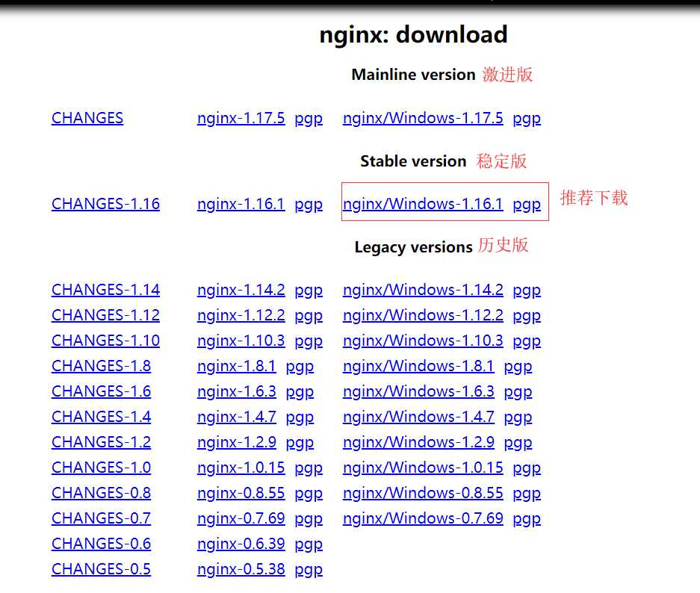This screenshot has height=593, width=700.
Task: Download nginx/Windows-1.6.3
Action: click(x=418, y=392)
